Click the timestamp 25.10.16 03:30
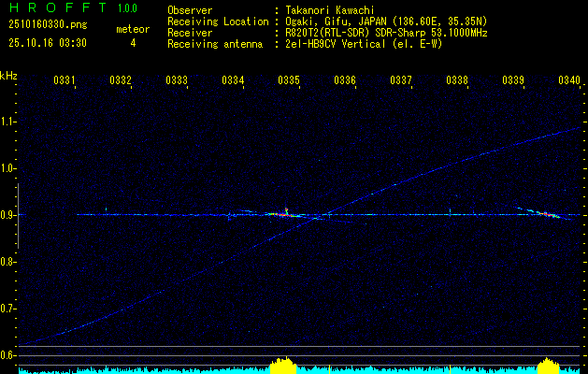Image resolution: width=588 pixels, height=374 pixels. [x=48, y=43]
